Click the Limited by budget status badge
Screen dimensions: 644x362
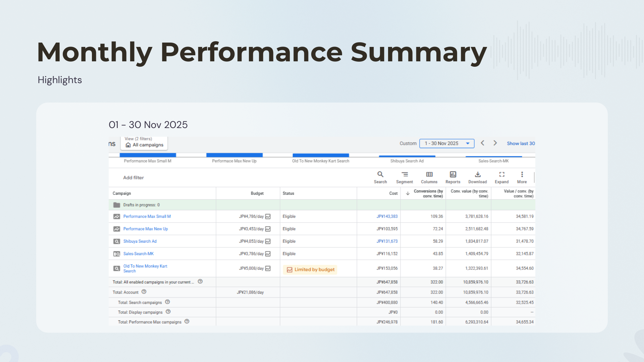(310, 269)
